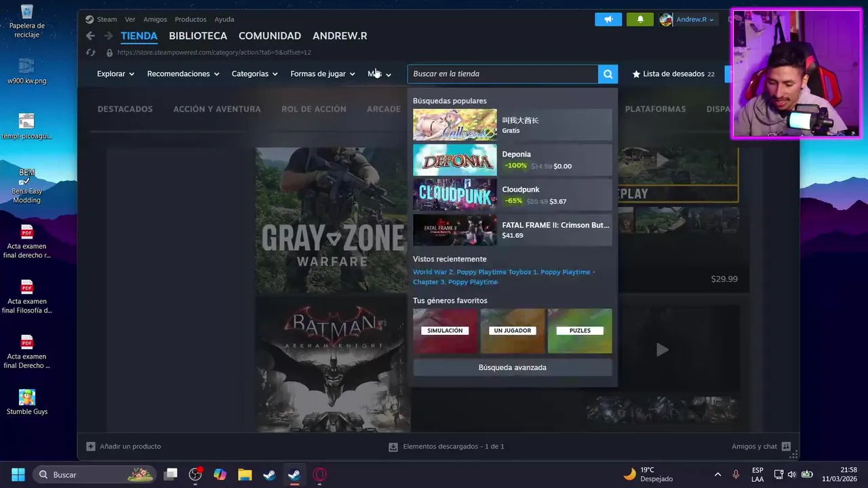
Task: Choose the PUZLES genre tile
Action: tap(580, 331)
